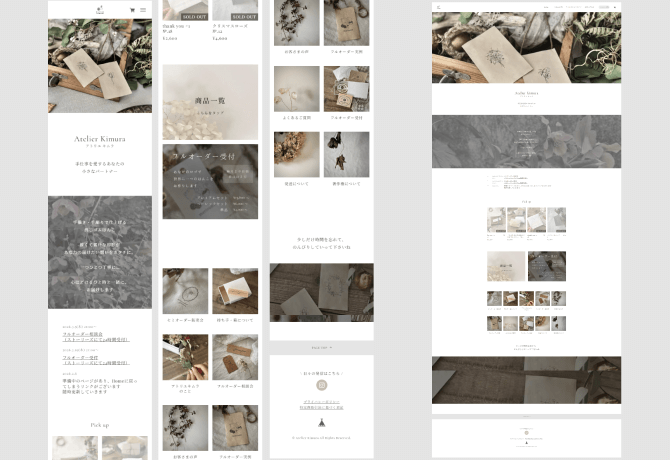The width and height of the screenshot is (670, 460).
Task: Click the Atelier Kimura logo in mobile header
Action: 100,9
